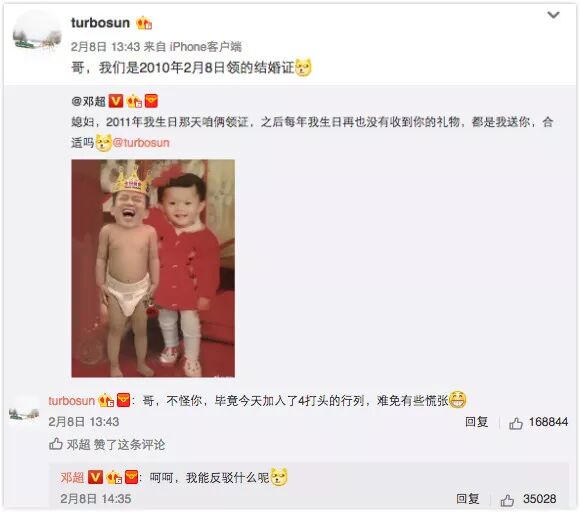Like 邓超's reply with 35028 likes
This screenshot has width=580, height=512.
pyautogui.click(x=528, y=499)
